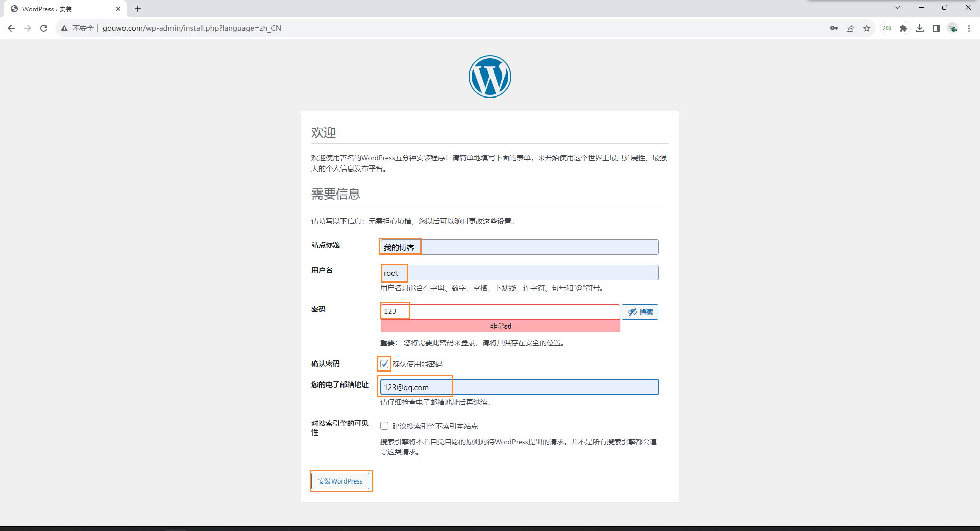This screenshot has height=531, width=980.
Task: Go back to the previous page
Action: pos(11,28)
